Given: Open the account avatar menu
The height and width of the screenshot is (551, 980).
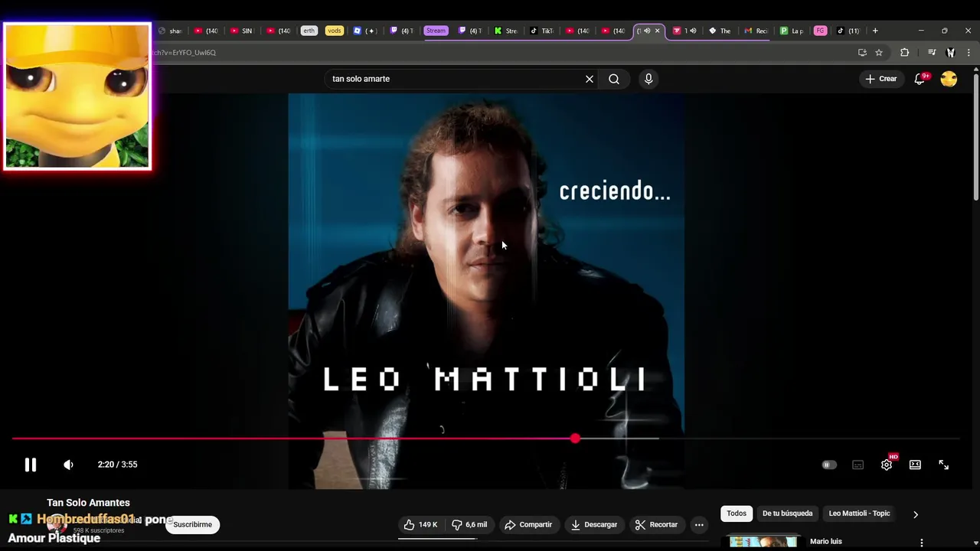Looking at the screenshot, I should tap(949, 79).
